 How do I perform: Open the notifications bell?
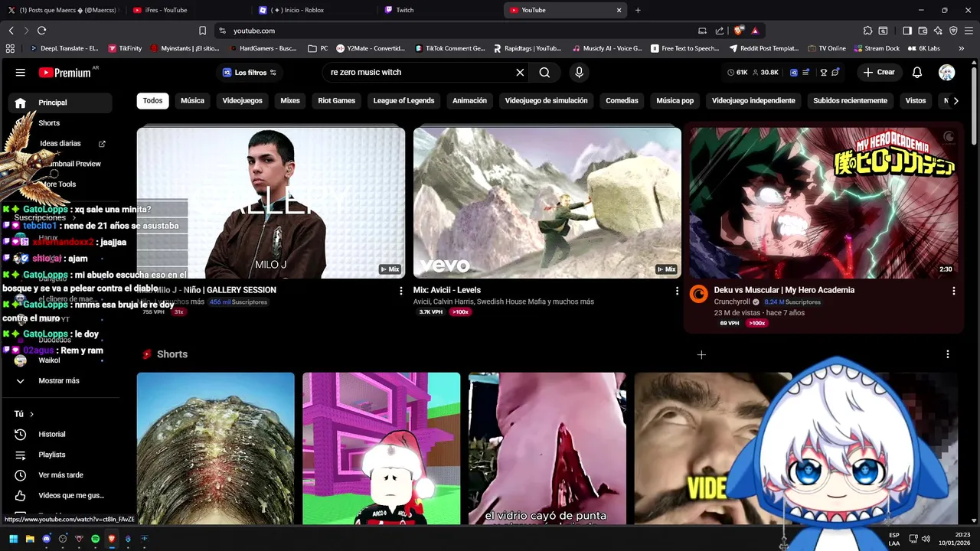pyautogui.click(x=917, y=73)
